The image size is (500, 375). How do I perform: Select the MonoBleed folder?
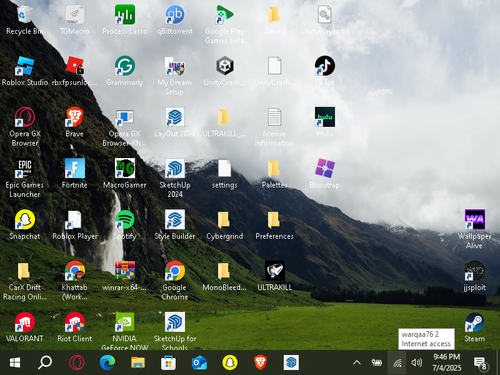click(224, 271)
